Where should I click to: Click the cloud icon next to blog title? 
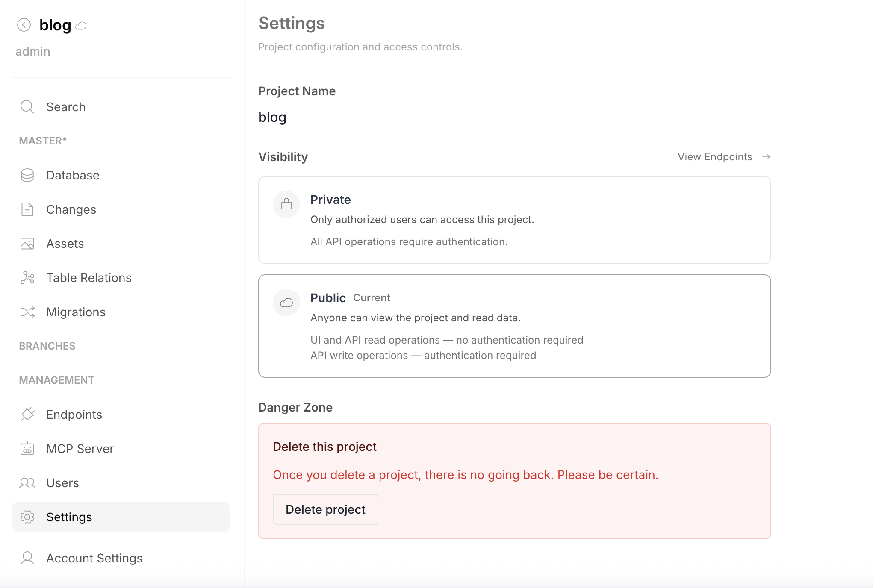(81, 25)
